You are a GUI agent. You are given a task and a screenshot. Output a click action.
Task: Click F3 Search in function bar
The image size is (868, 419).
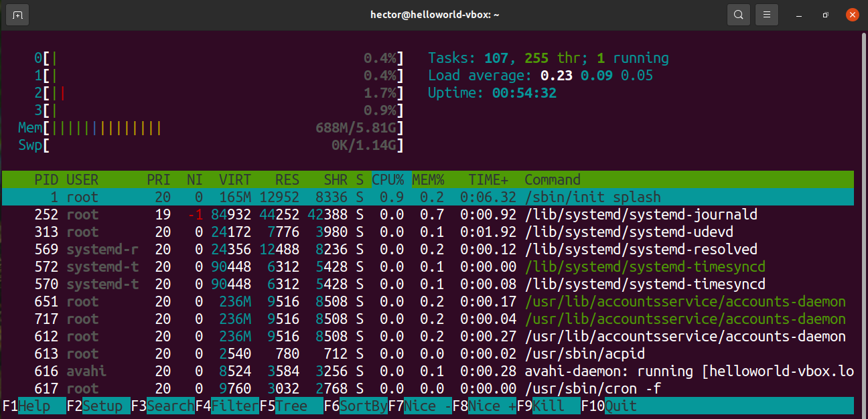(163, 406)
